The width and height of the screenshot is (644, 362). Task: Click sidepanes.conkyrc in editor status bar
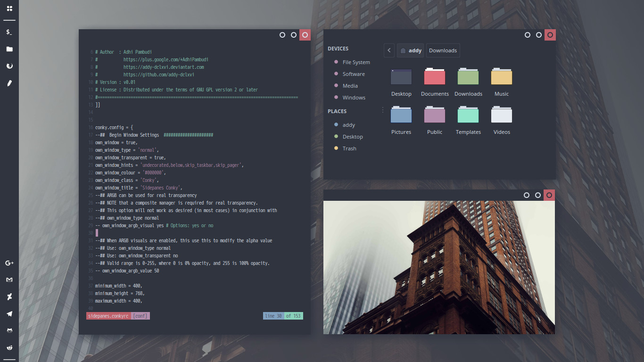108,316
